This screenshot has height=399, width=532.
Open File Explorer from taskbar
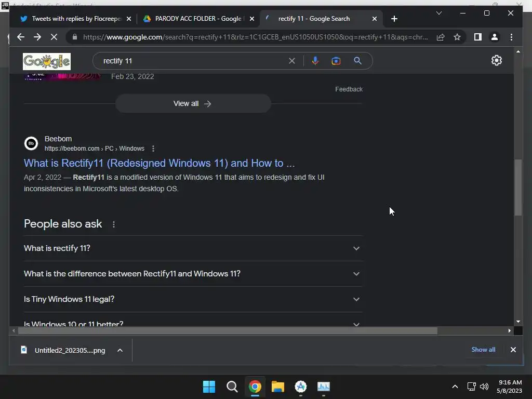tap(278, 387)
